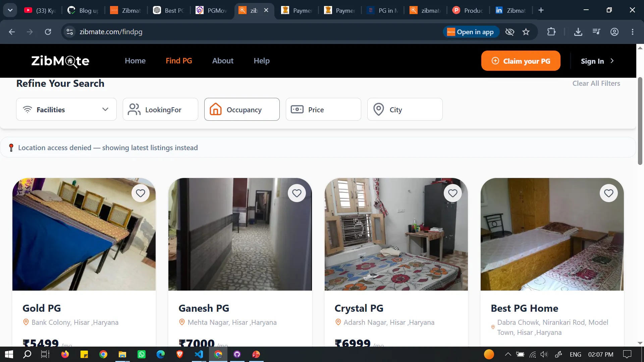
Task: Open Brave browser from the taskbar
Action: tap(180, 354)
